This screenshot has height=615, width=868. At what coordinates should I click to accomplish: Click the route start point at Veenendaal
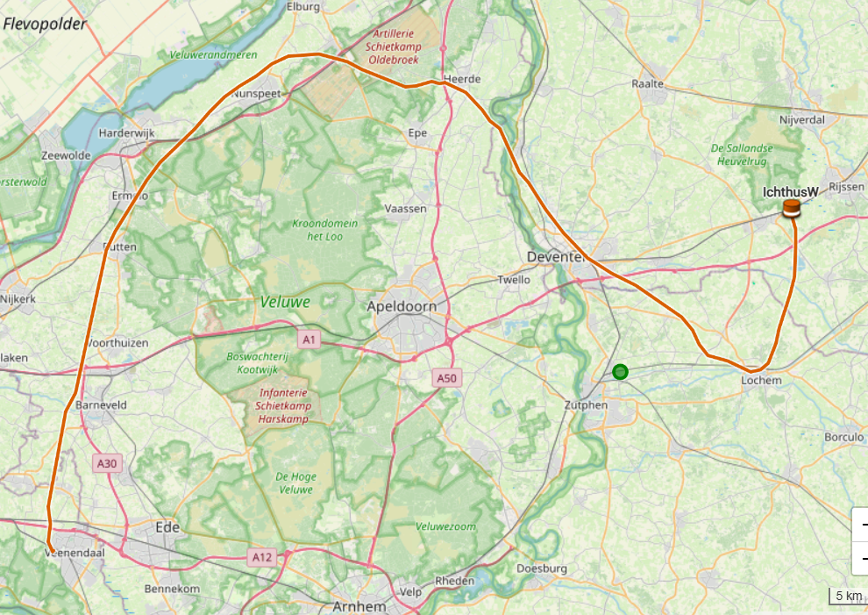point(51,549)
